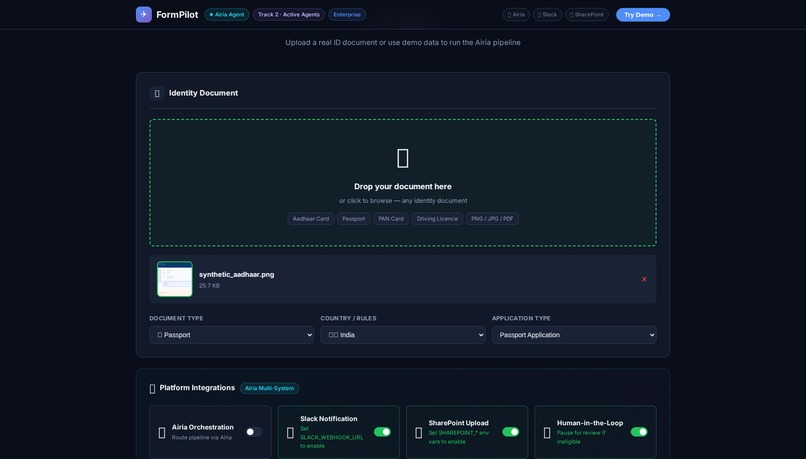Click the synthetic_aadhaar.png file name
Image resolution: width=806 pixels, height=459 pixels.
236,274
